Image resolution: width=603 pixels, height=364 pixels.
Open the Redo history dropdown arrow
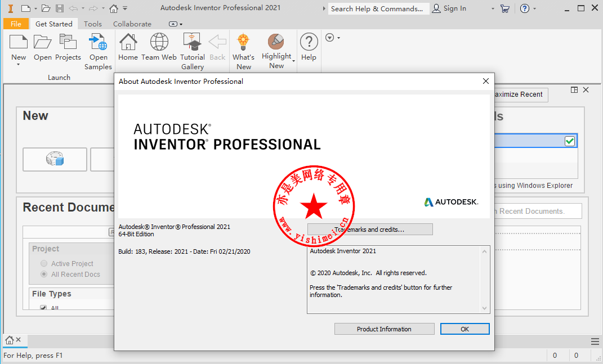click(x=103, y=8)
